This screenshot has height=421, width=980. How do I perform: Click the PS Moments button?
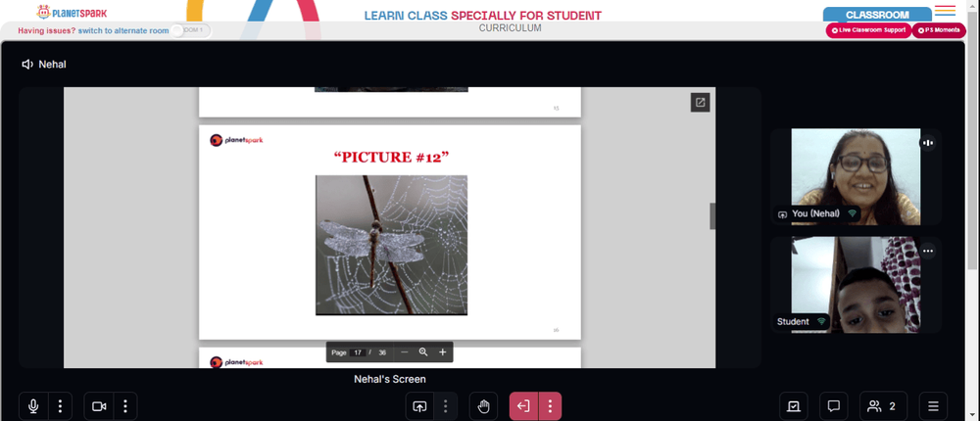tap(939, 30)
